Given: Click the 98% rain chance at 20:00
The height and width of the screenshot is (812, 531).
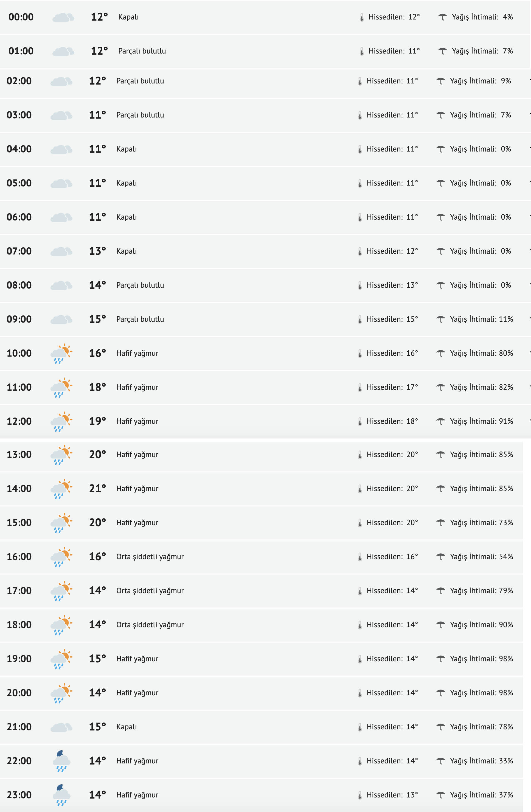Looking at the screenshot, I should coord(506,693).
